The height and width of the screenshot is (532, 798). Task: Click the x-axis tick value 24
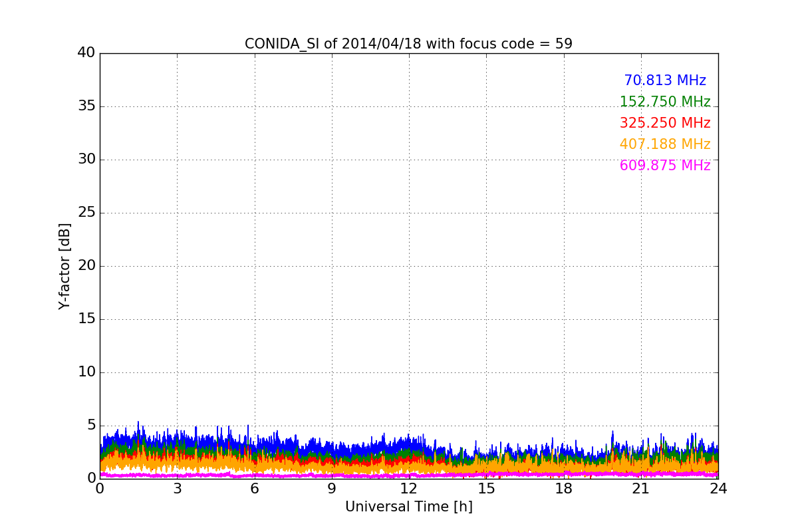[718, 489]
